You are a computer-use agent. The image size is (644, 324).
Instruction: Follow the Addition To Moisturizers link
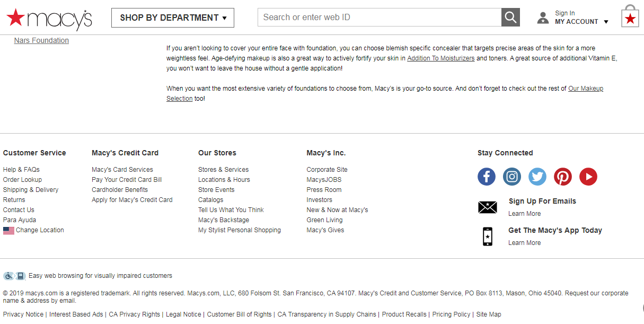(x=441, y=58)
